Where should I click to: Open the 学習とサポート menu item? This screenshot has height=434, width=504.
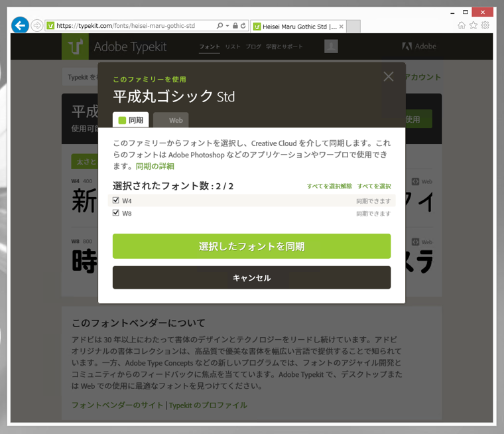pyautogui.click(x=284, y=46)
